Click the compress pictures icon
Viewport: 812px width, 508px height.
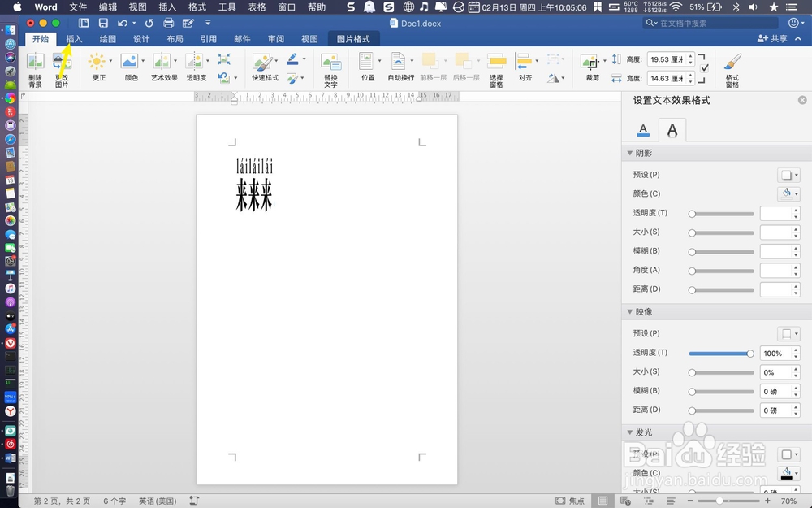[224, 59]
